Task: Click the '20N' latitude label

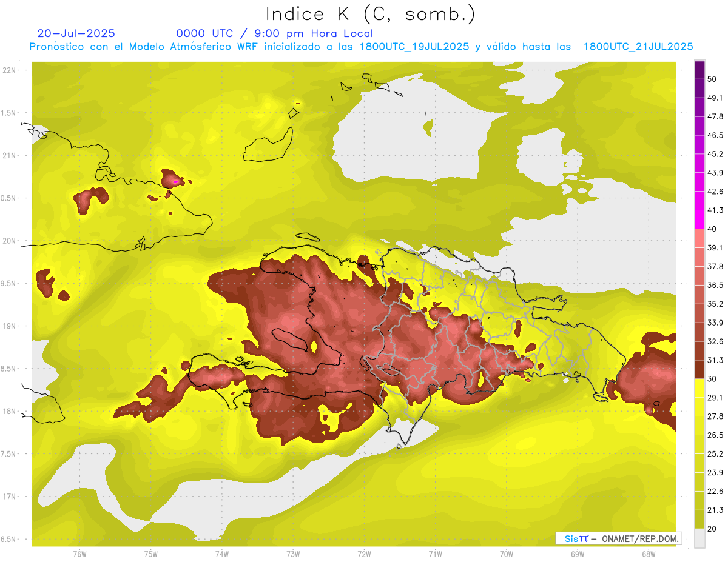Action: 9,241
